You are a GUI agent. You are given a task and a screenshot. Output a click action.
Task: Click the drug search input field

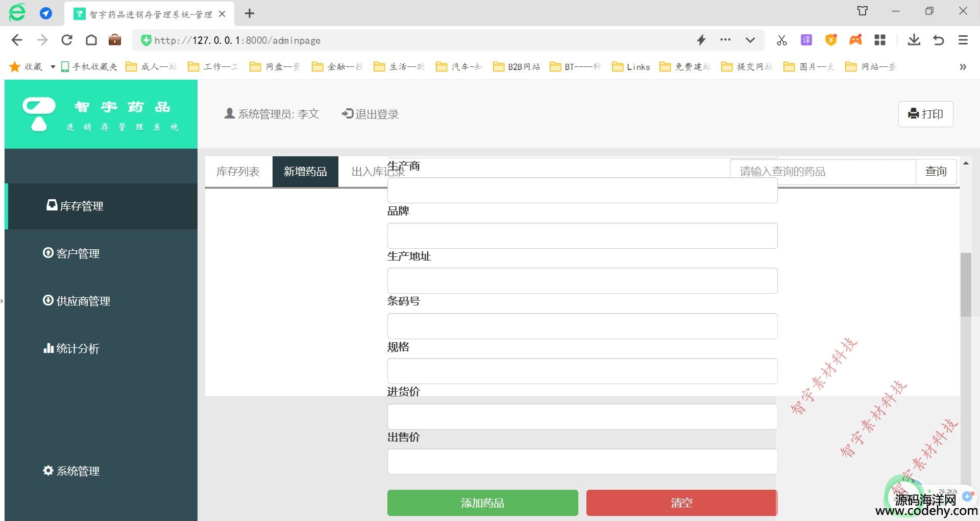pyautogui.click(x=822, y=172)
